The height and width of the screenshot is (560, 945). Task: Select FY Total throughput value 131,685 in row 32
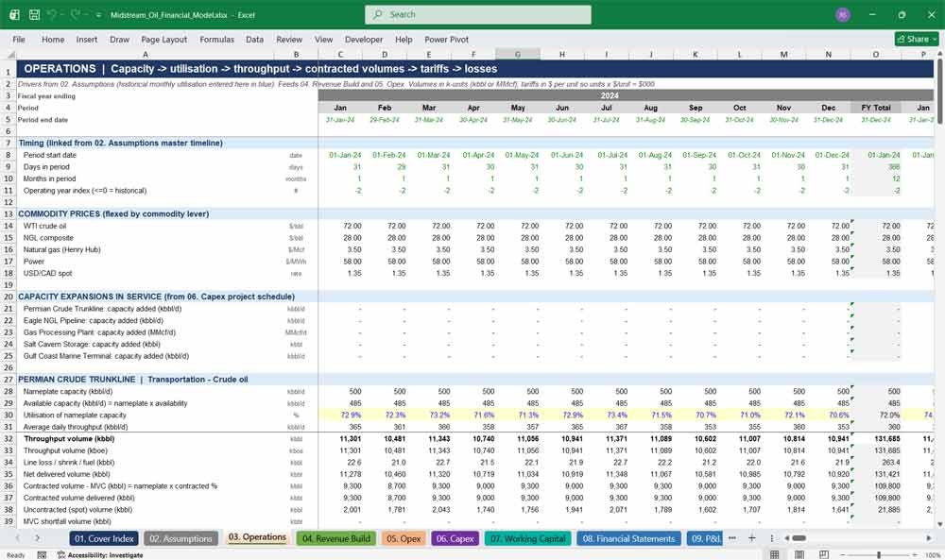point(876,439)
